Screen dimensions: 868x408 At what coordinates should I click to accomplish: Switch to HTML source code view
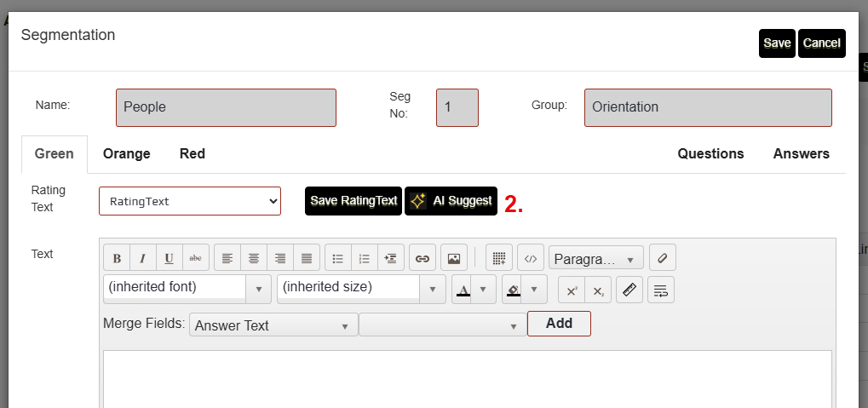click(530, 258)
